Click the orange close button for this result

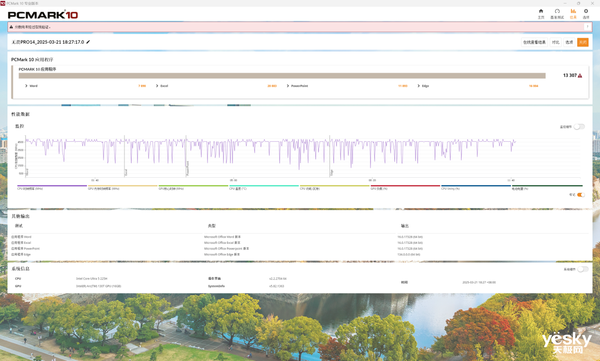[583, 42]
